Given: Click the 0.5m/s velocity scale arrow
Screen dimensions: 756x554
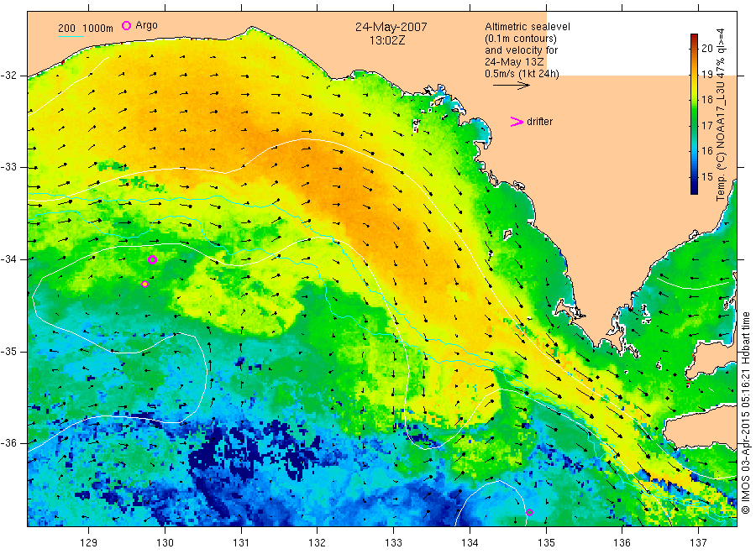Looking at the screenshot, I should (x=511, y=86).
